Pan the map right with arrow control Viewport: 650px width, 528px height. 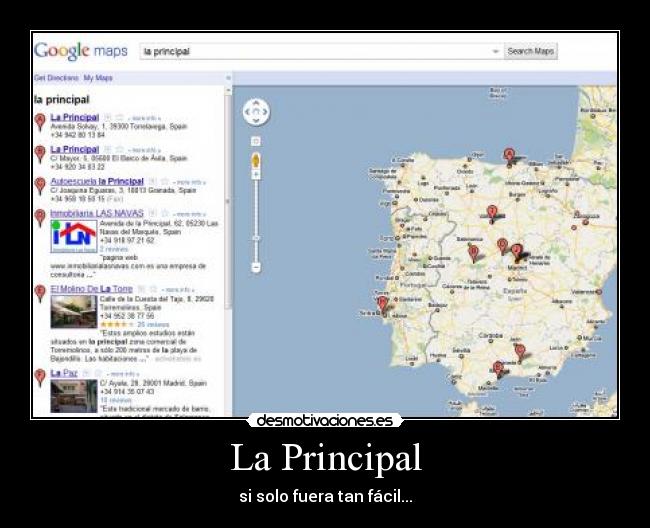(x=265, y=112)
